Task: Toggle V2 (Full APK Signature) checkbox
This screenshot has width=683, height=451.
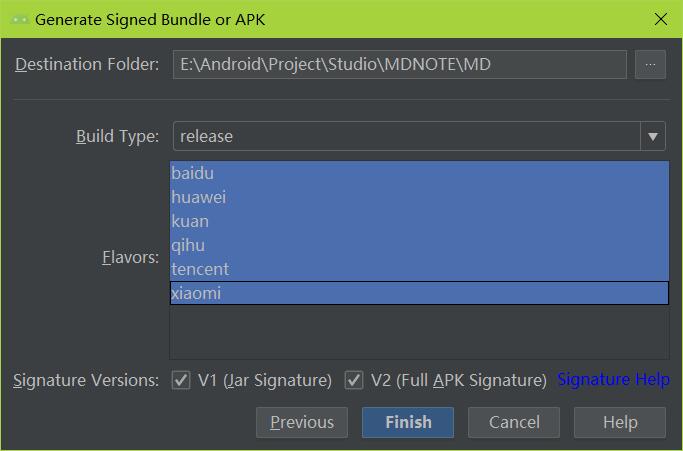Action: click(x=354, y=380)
